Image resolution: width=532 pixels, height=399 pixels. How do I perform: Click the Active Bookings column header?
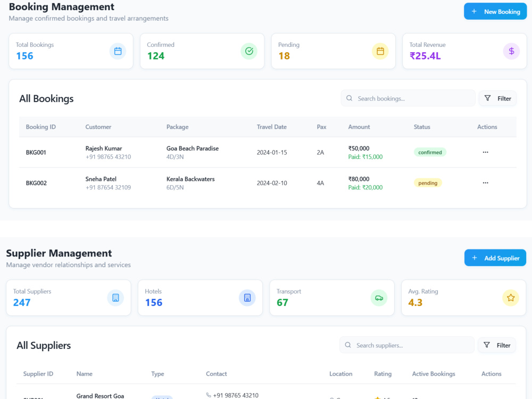[433, 374]
